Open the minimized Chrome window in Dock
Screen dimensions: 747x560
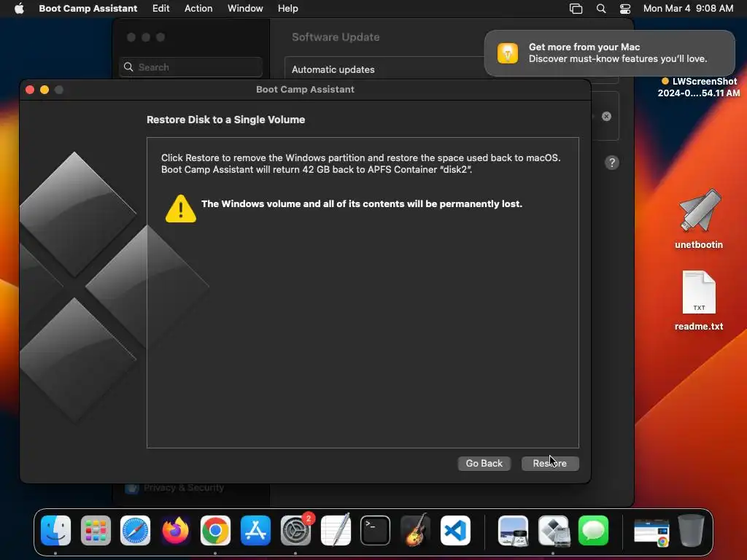(651, 532)
